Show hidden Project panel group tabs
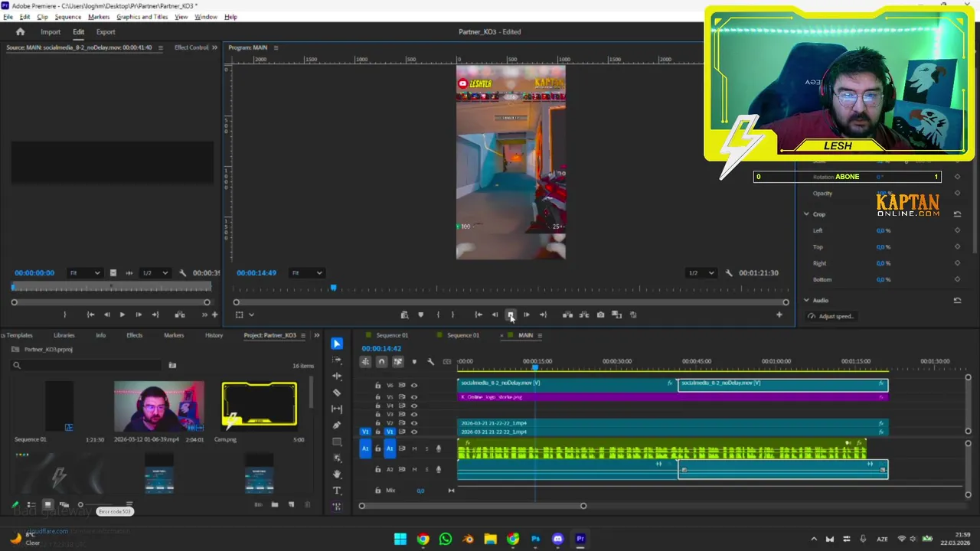The height and width of the screenshot is (551, 980). coord(317,335)
